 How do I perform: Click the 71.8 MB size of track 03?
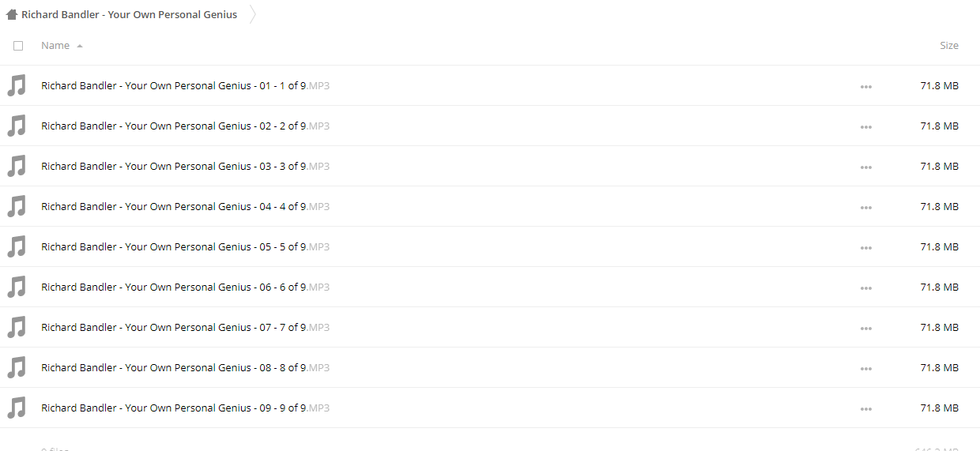tap(939, 166)
